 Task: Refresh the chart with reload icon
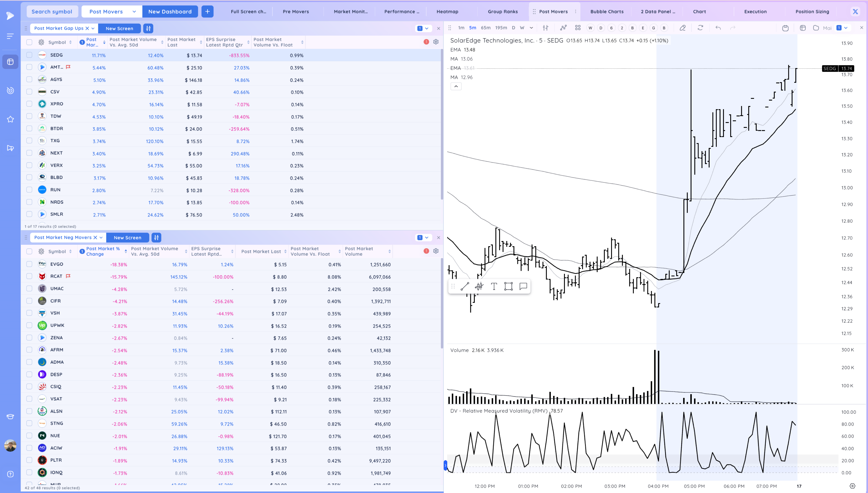click(700, 28)
